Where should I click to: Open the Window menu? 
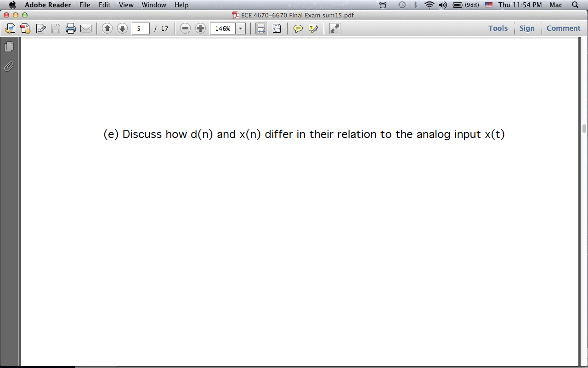[154, 5]
